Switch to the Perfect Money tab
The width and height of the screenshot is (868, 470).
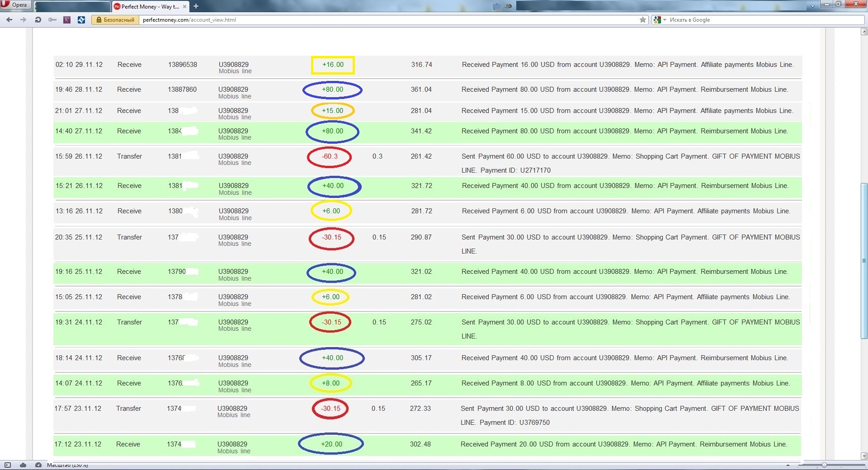150,6
